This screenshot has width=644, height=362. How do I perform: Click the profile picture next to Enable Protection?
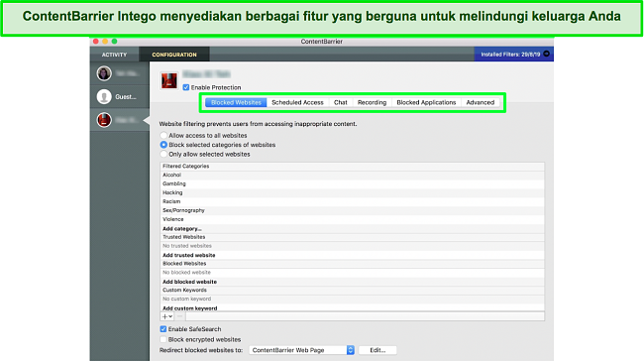tap(168, 80)
